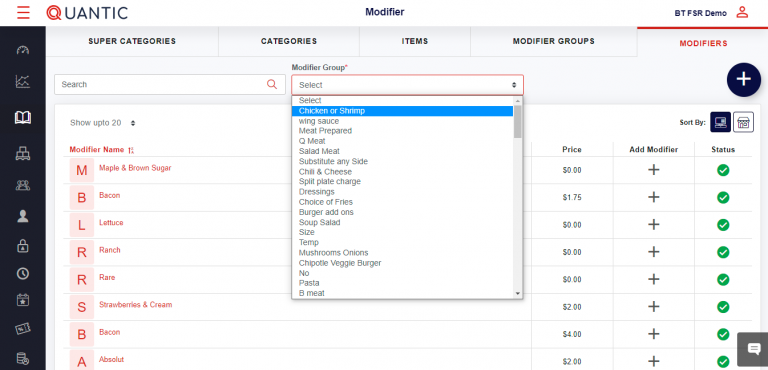Open the database settings sidebar icon
Viewport: 768px width, 370px height.
[23, 358]
